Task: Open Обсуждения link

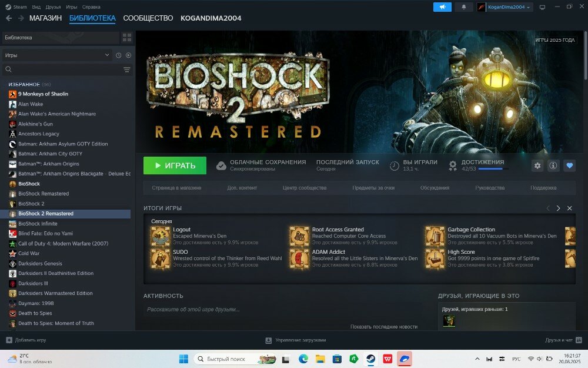Action: point(435,188)
